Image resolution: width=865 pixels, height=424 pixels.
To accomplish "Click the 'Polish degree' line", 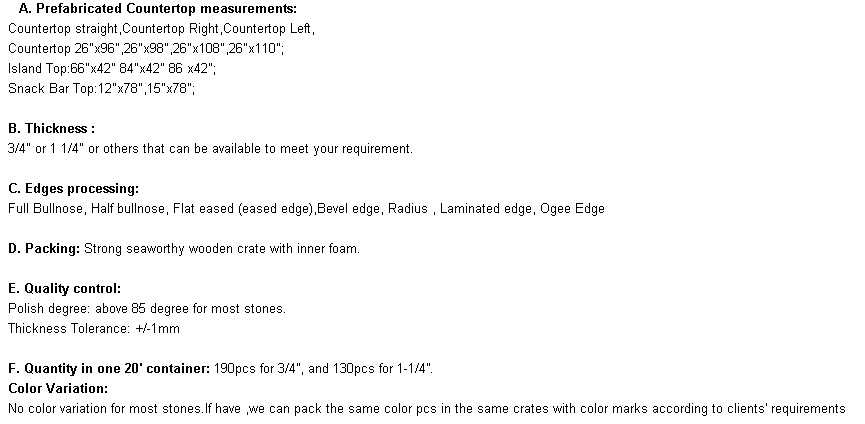I will coord(147,308).
